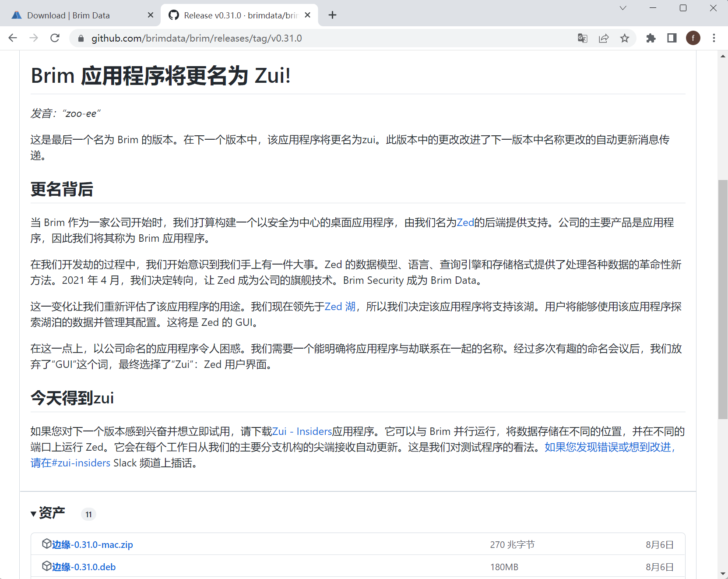Click the browser forward arrow
Screen dimensions: 728x579
[34, 38]
